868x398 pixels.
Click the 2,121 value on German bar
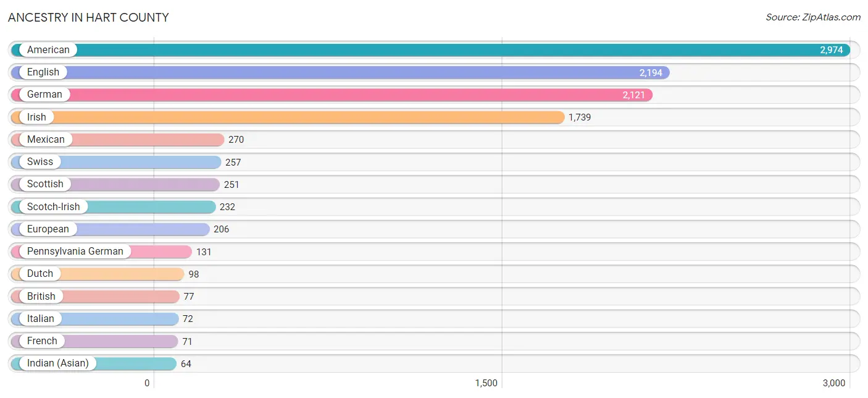(x=633, y=95)
